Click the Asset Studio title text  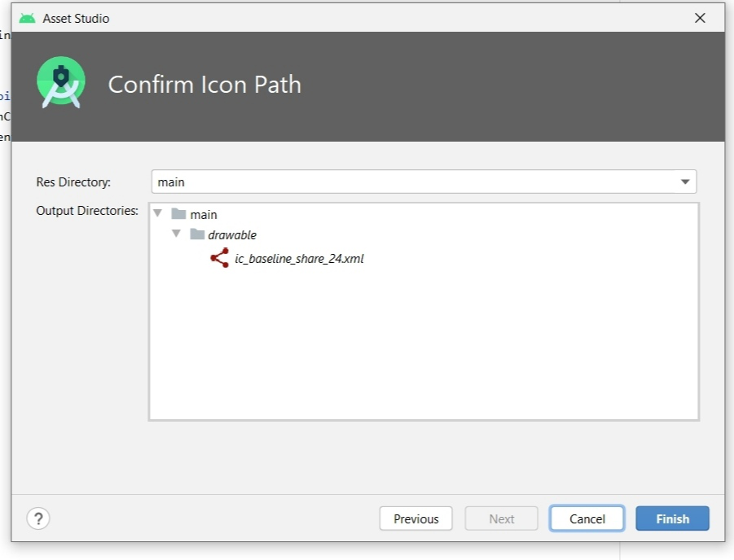point(76,18)
